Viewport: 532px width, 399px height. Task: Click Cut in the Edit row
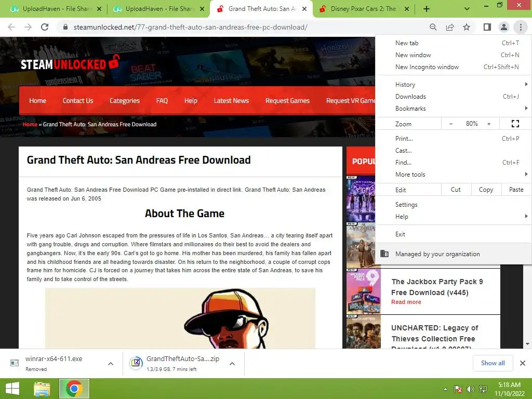coord(456,190)
